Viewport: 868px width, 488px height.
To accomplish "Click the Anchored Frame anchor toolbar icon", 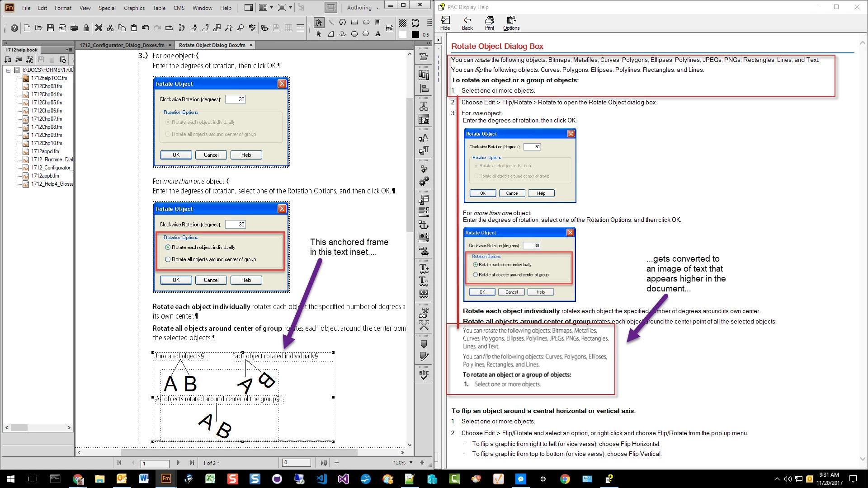I will [424, 225].
